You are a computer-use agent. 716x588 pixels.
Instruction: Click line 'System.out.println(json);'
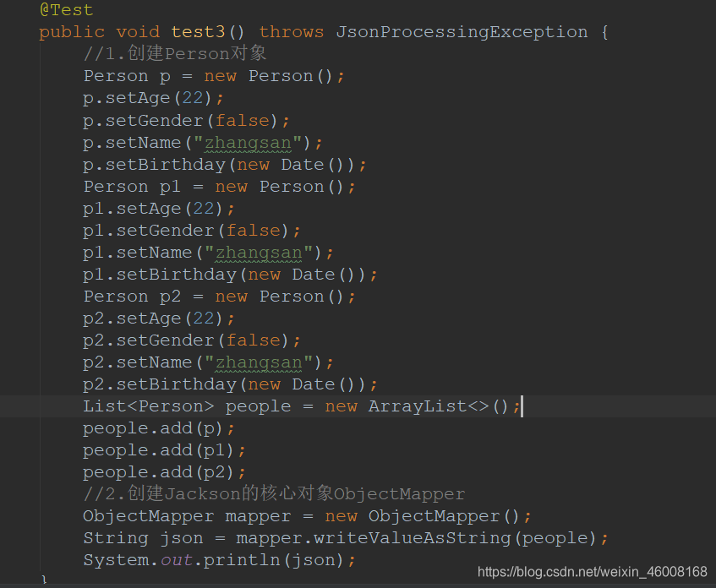pyautogui.click(x=219, y=560)
